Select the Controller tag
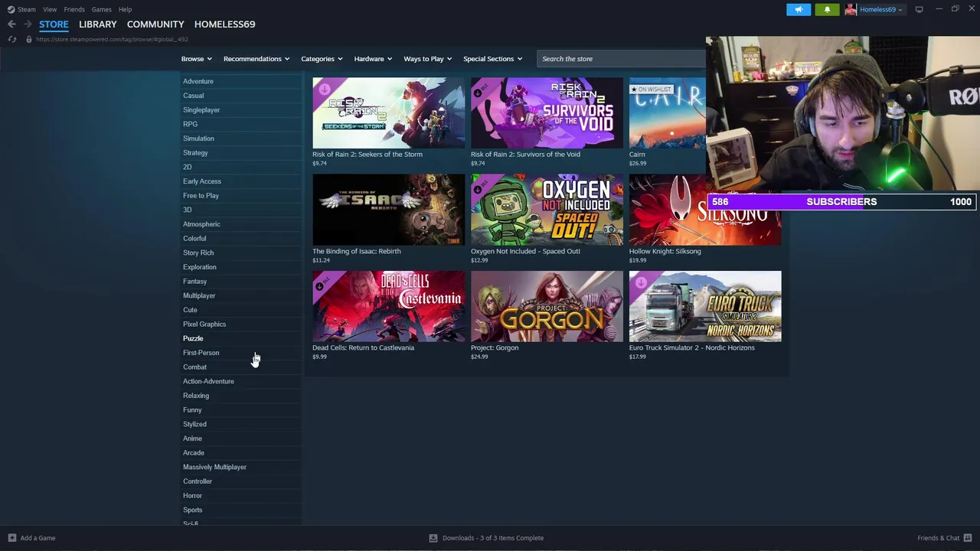This screenshot has width=980, height=551. tap(198, 481)
